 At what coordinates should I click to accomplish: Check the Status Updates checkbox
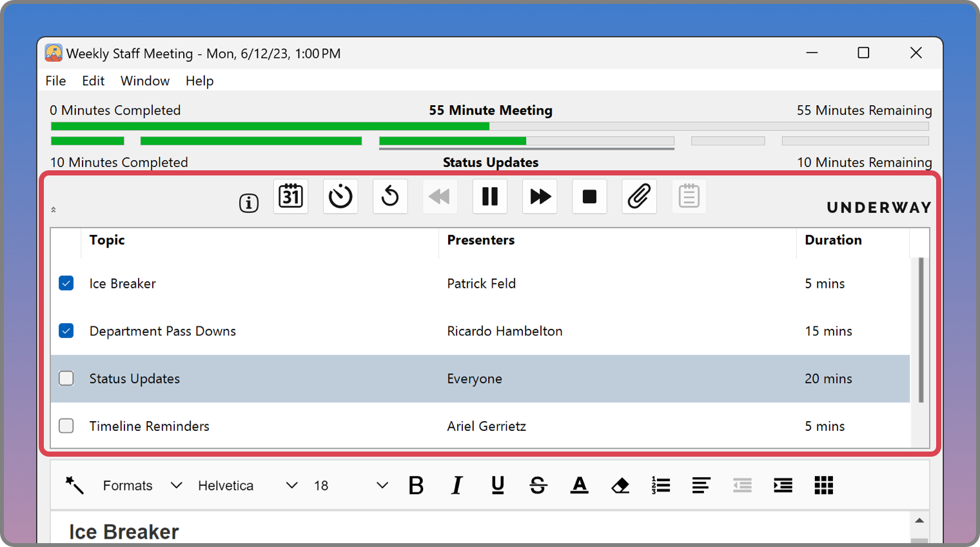pyautogui.click(x=66, y=379)
